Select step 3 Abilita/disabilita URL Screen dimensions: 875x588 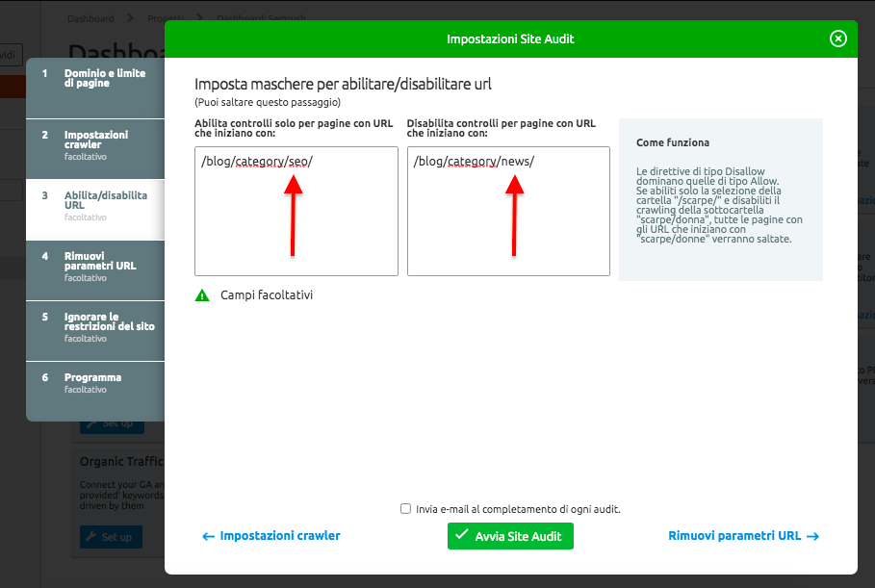(95, 210)
